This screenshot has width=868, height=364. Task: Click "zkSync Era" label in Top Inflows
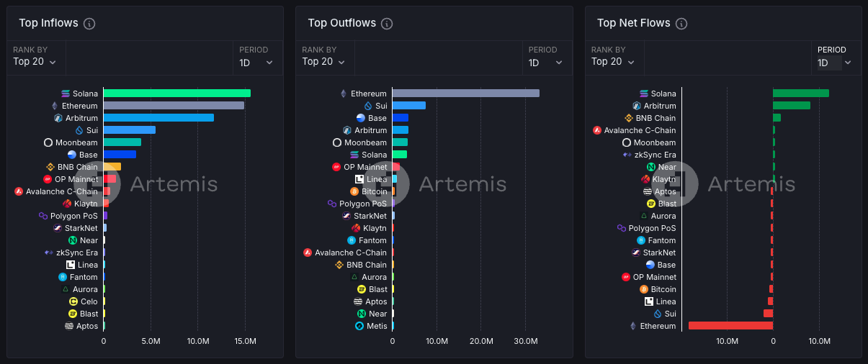coord(77,252)
